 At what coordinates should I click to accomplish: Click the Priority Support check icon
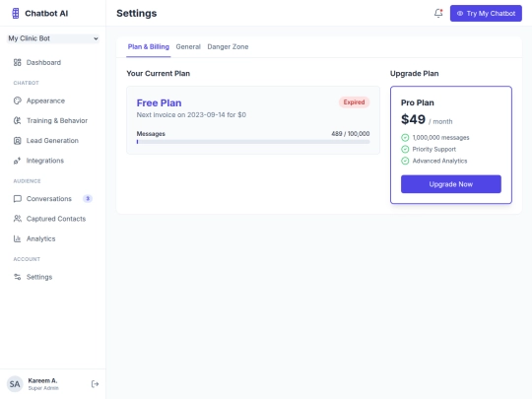tap(405, 150)
